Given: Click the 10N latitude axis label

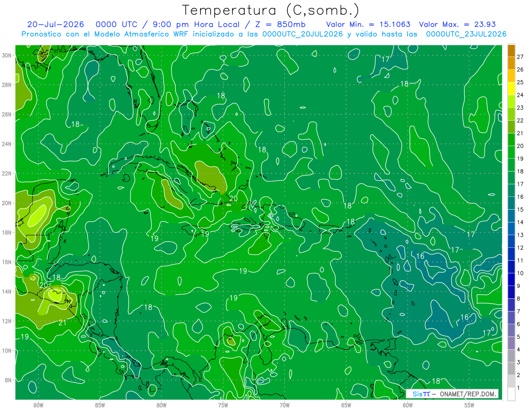Looking at the screenshot, I should coord(7,351).
